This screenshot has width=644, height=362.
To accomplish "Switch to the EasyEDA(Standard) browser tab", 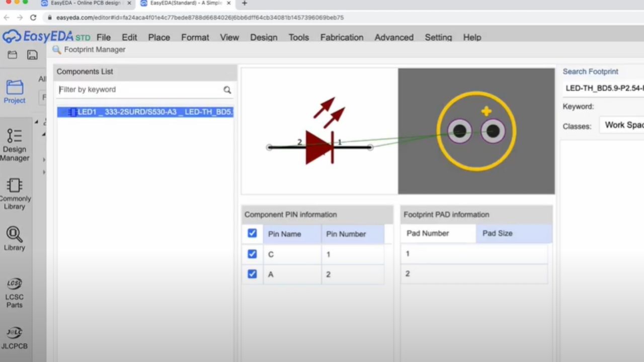I will [183, 3].
